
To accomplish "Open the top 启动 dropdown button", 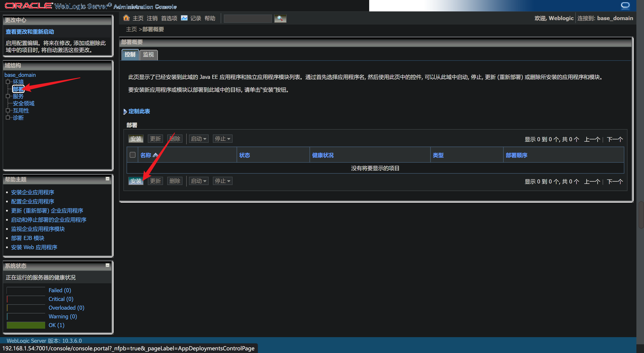I will [199, 139].
